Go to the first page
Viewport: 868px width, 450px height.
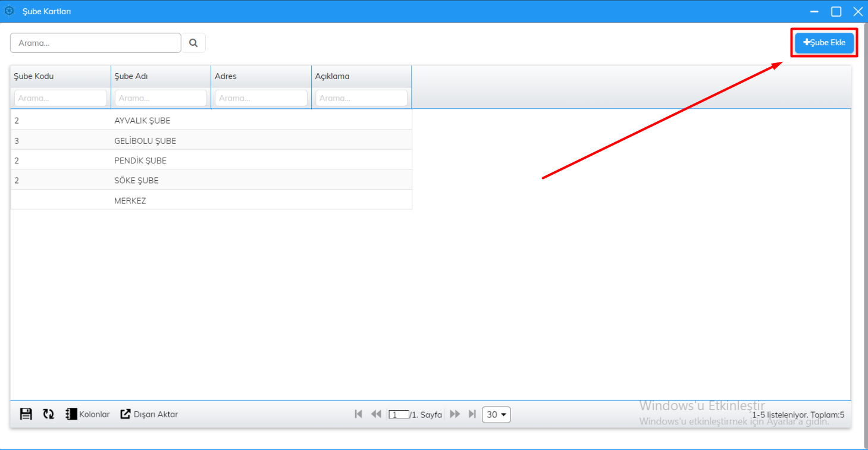click(x=358, y=414)
